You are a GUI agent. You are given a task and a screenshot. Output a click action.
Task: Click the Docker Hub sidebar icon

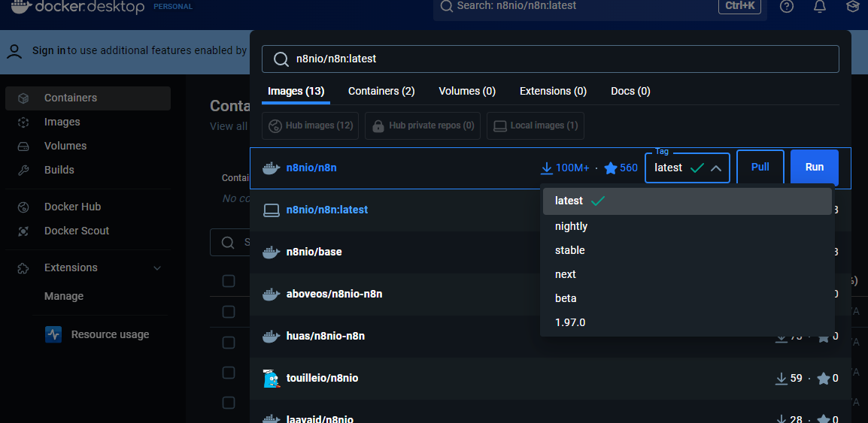point(23,207)
